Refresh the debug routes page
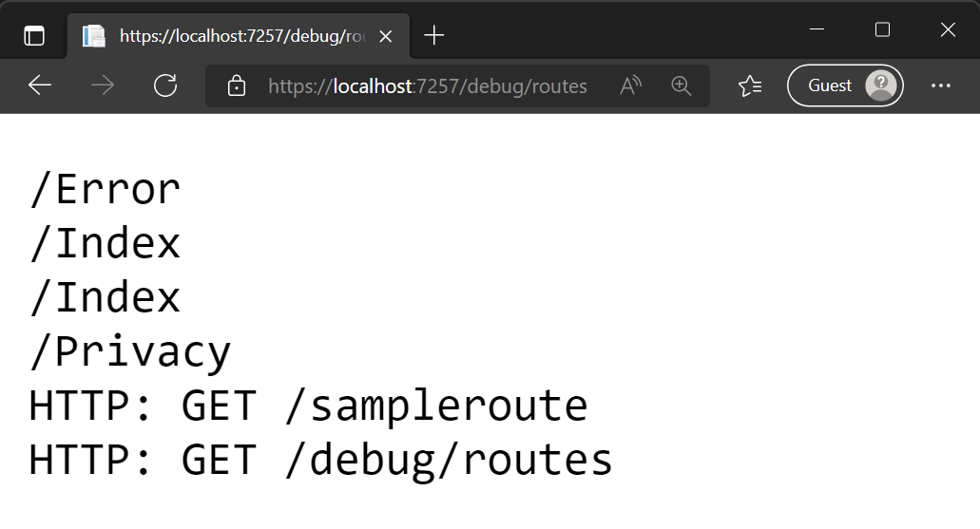The image size is (980, 529). point(165,85)
